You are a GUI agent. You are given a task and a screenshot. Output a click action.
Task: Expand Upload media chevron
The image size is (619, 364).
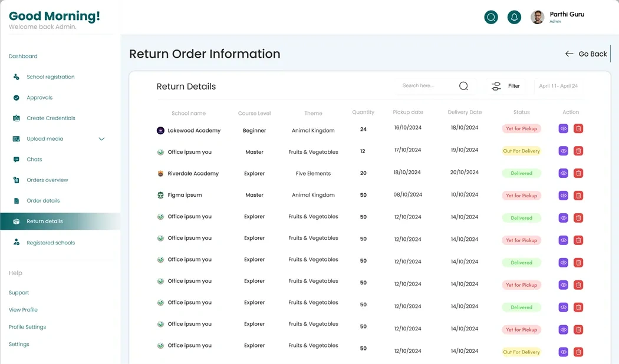pyautogui.click(x=101, y=139)
